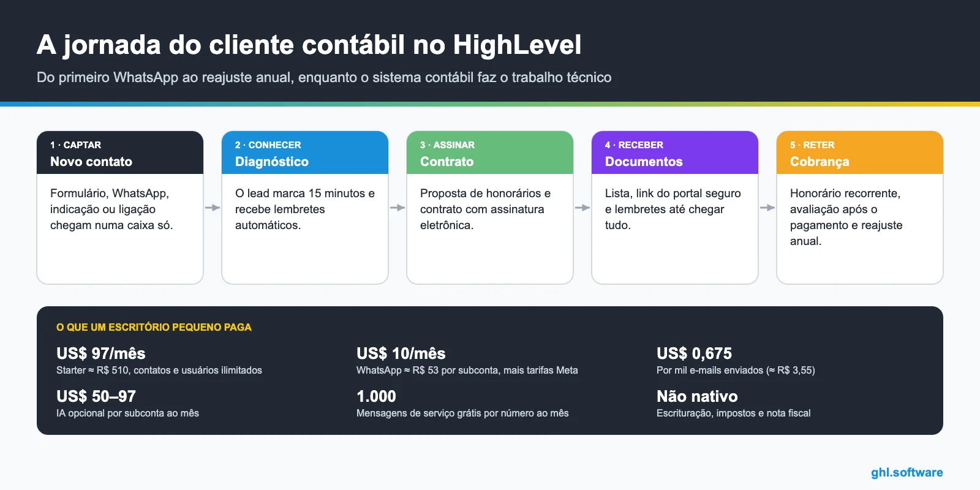The width and height of the screenshot is (980, 490).
Task: Click 'Por mil e-mails enviados' line
Action: coord(736,370)
